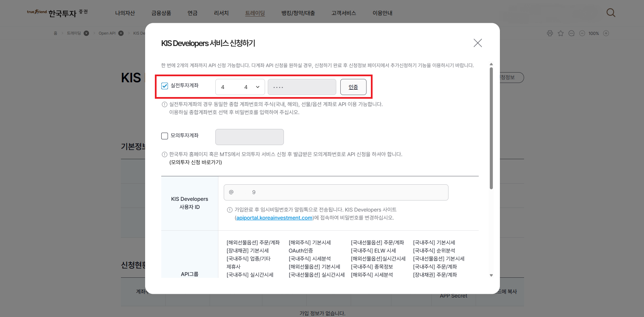
Task: Click the [국내선물옵션] 기본시세 text
Action: pyautogui.click(x=439, y=259)
